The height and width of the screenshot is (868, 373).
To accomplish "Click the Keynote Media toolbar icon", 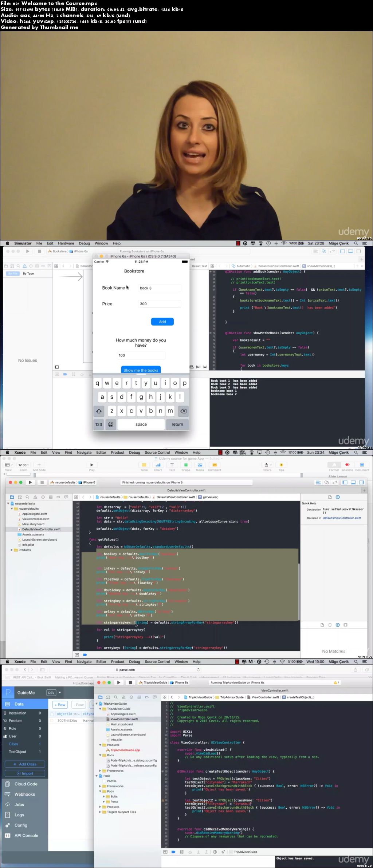I will point(200,465).
